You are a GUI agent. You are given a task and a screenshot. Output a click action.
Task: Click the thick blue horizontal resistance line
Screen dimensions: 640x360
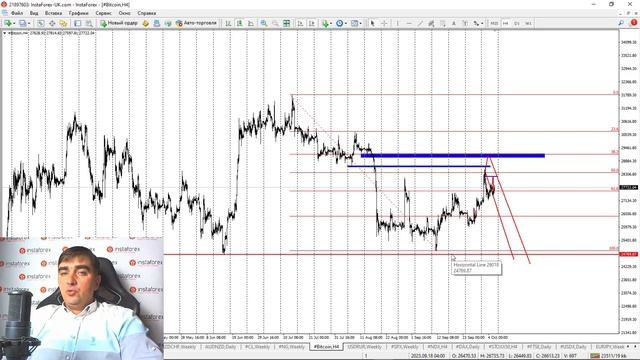coord(453,156)
